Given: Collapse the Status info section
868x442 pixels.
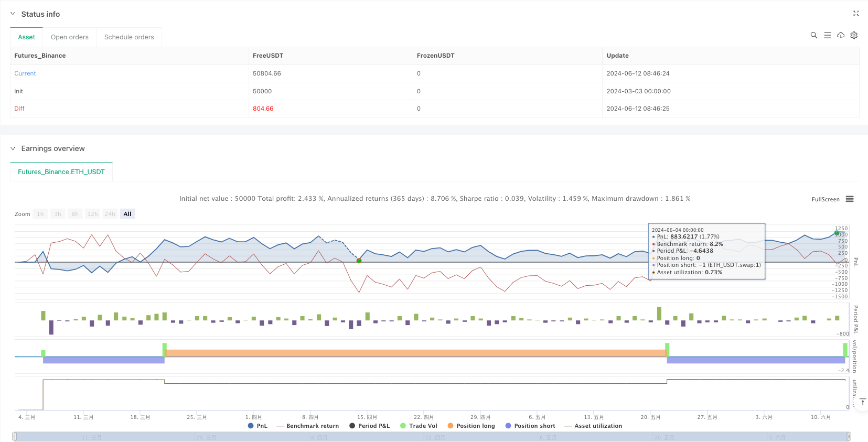Looking at the screenshot, I should (x=13, y=14).
